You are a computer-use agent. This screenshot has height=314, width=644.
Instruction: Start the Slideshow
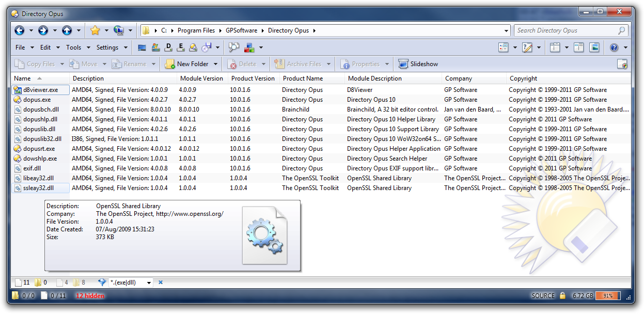pyautogui.click(x=418, y=64)
